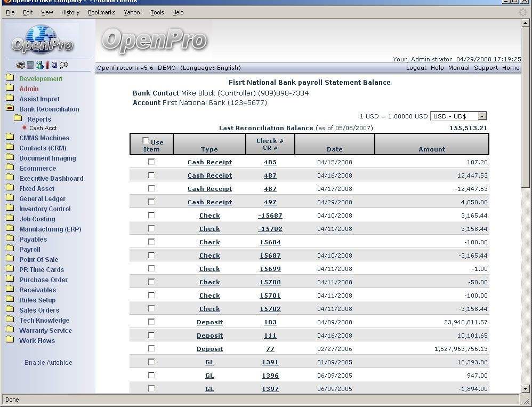Click the messenger people icon

[39, 65]
